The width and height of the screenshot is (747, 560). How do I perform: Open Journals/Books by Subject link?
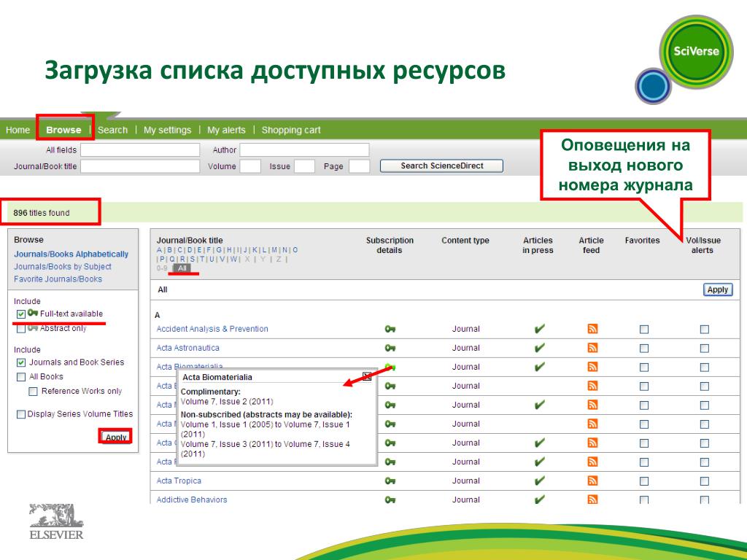[x=63, y=267]
